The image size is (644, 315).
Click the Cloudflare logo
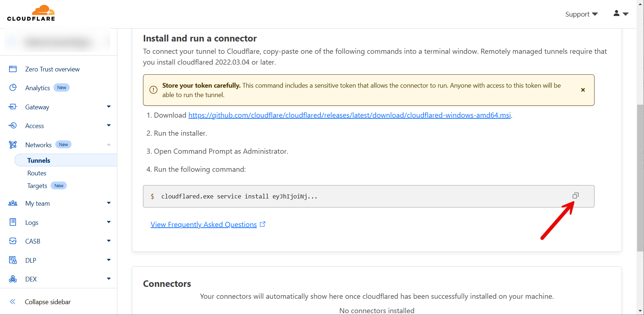tap(31, 13)
